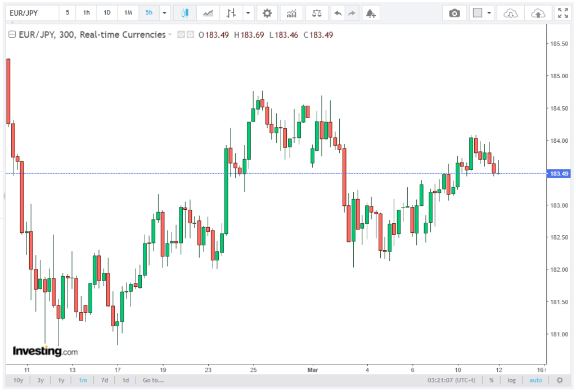
Task: Toggle fullscreen chart mode
Action: [x=562, y=12]
